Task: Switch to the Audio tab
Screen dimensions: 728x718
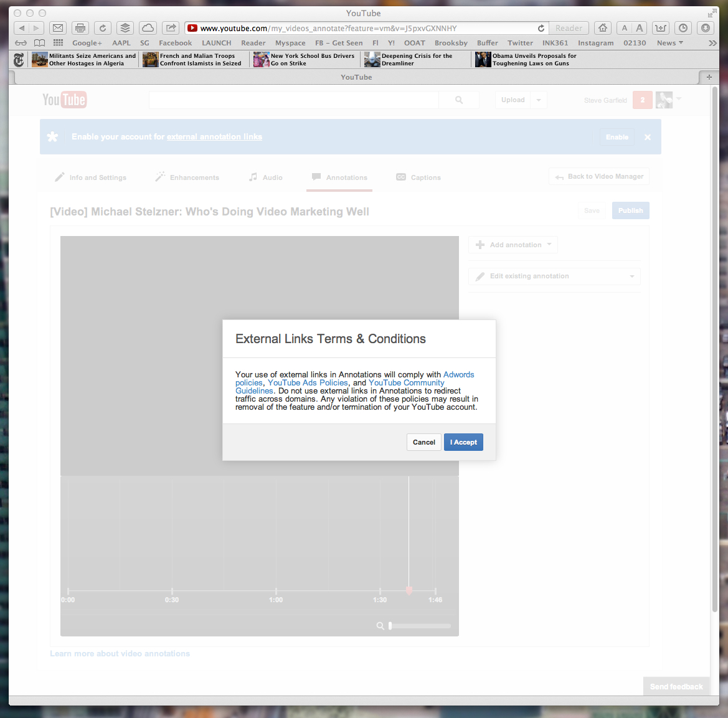Action: tap(265, 177)
